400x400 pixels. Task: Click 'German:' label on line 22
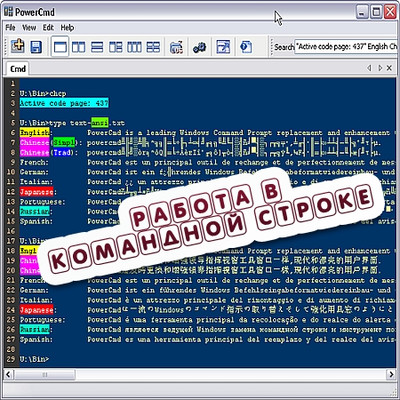34,290
